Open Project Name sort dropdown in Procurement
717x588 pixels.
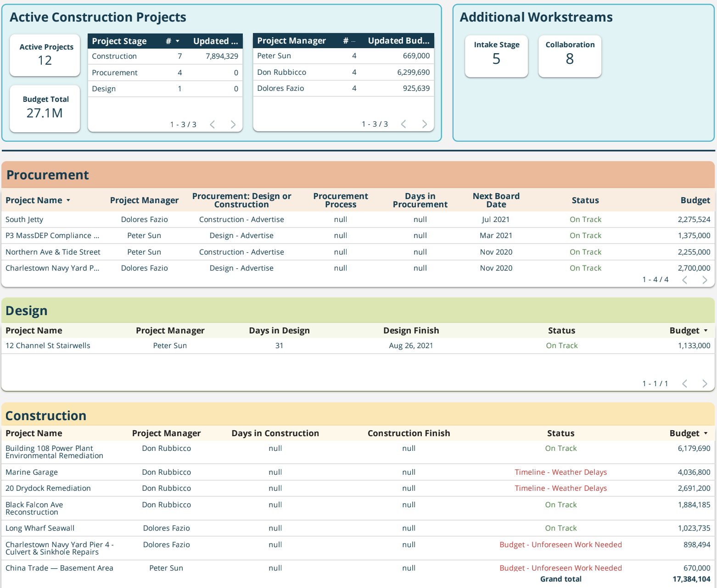pos(68,200)
